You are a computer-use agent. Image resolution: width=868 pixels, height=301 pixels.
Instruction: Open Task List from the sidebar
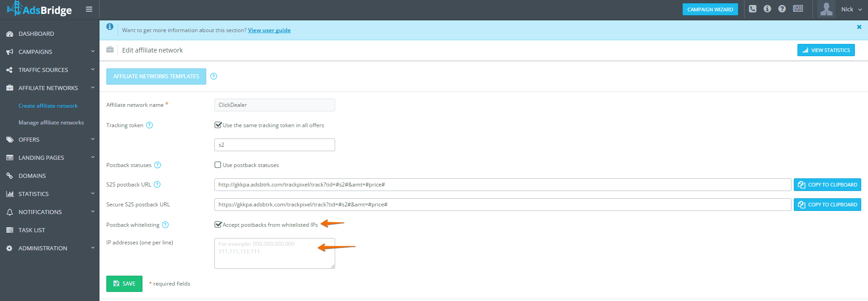[x=32, y=230]
